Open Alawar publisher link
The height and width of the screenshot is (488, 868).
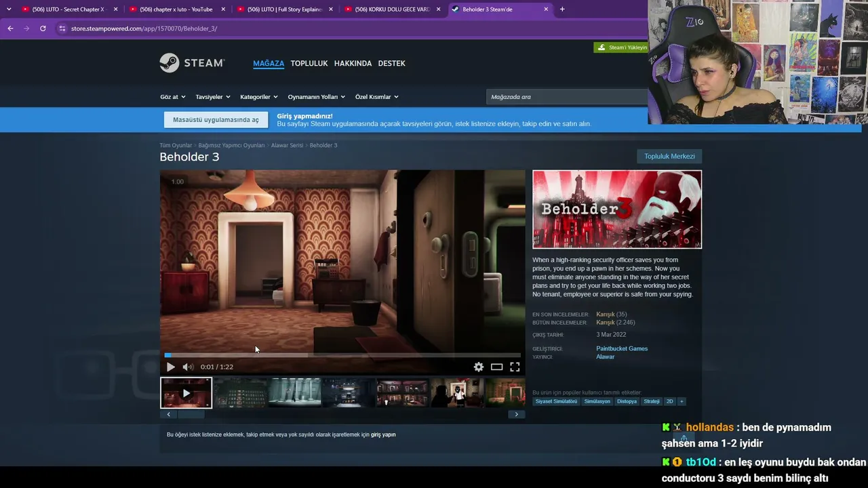pos(606,357)
